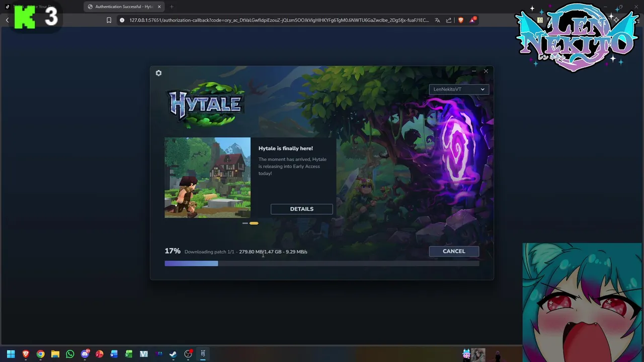Open Excel from the taskbar
Screen dimensions: 644x362
coord(129,354)
